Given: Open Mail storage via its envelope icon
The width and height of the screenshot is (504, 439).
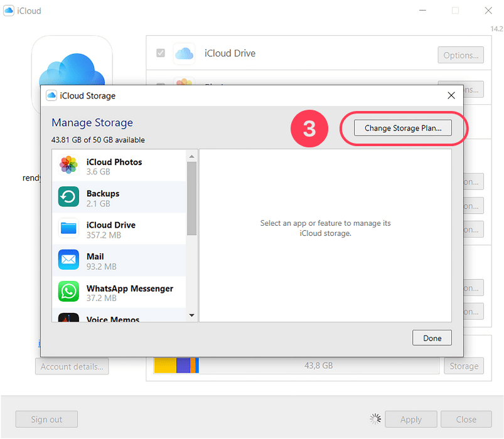Looking at the screenshot, I should tap(68, 260).
